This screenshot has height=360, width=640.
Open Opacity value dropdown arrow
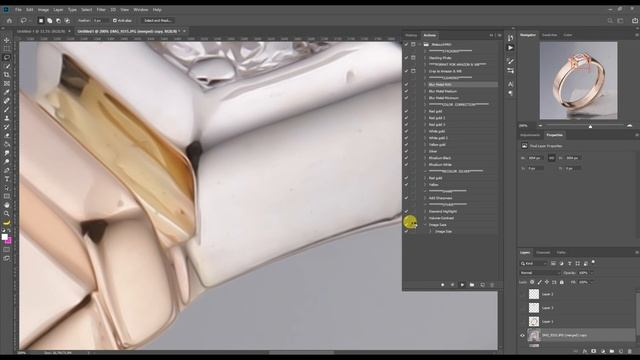pyautogui.click(x=591, y=273)
